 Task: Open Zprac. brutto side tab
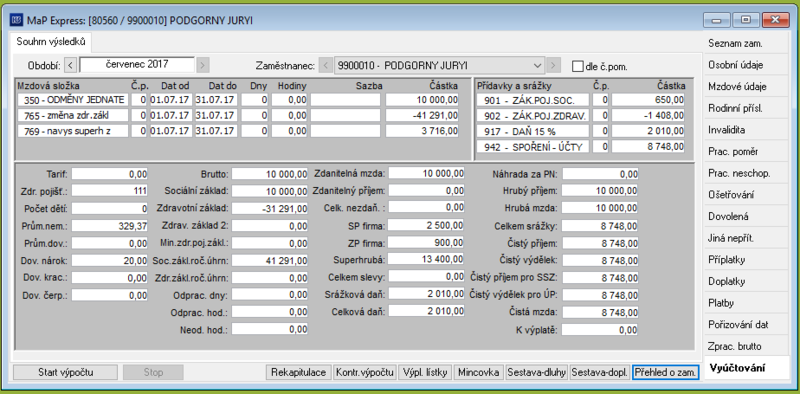pyautogui.click(x=746, y=347)
